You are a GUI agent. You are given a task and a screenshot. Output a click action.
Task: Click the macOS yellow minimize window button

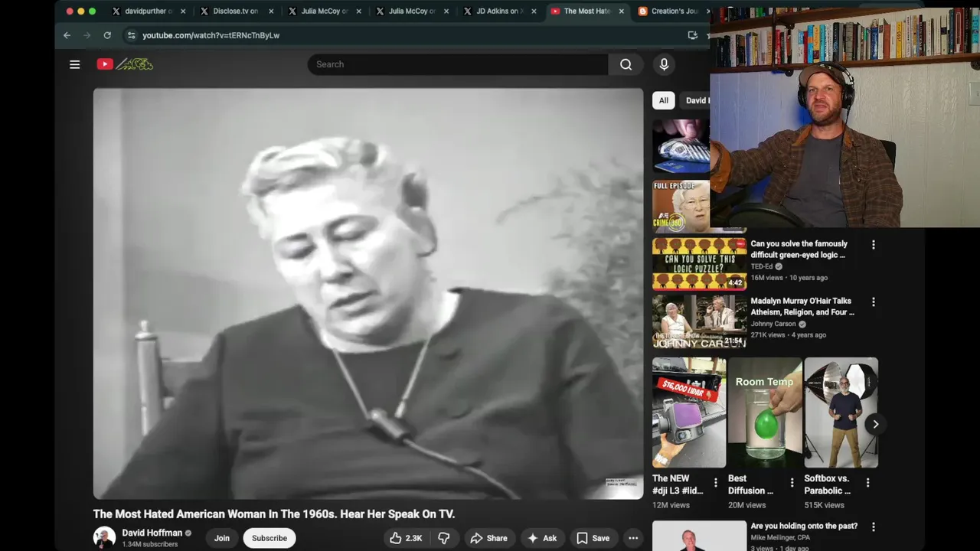[x=81, y=11]
